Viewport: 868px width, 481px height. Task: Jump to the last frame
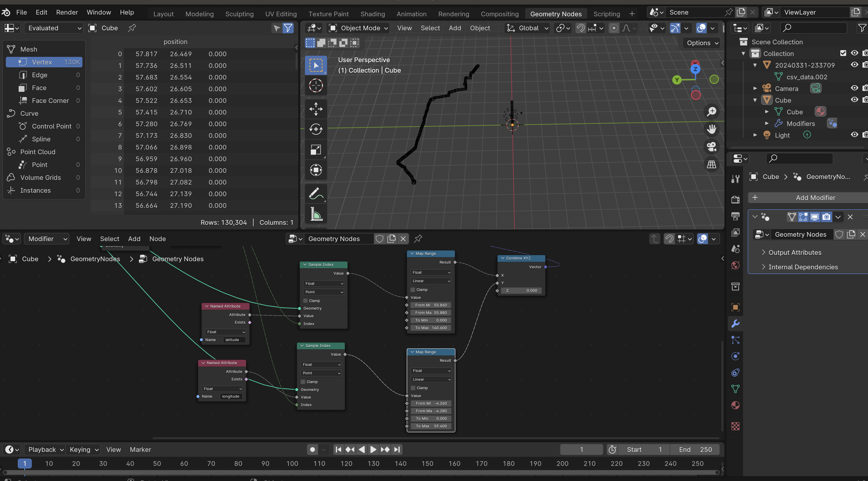point(397,450)
